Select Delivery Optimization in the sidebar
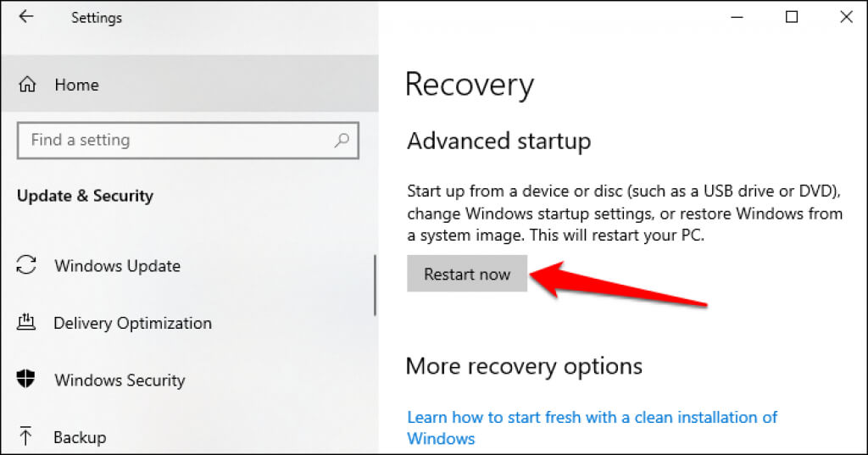The image size is (868, 455). pyautogui.click(x=132, y=323)
